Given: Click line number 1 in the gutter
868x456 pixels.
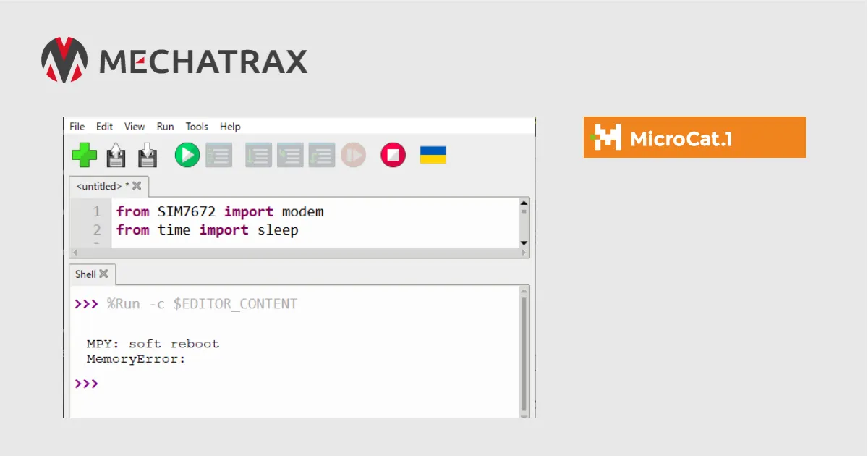Looking at the screenshot, I should pyautogui.click(x=96, y=211).
